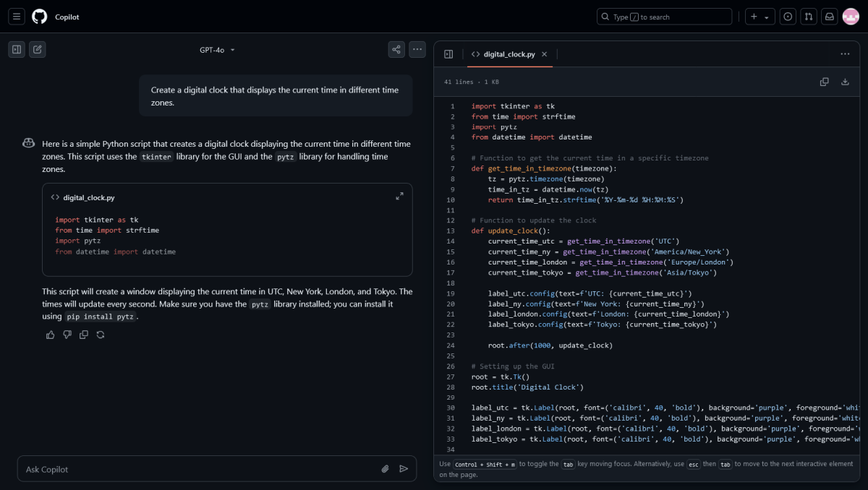
Task: Expand the code block to fullscreen
Action: click(399, 196)
